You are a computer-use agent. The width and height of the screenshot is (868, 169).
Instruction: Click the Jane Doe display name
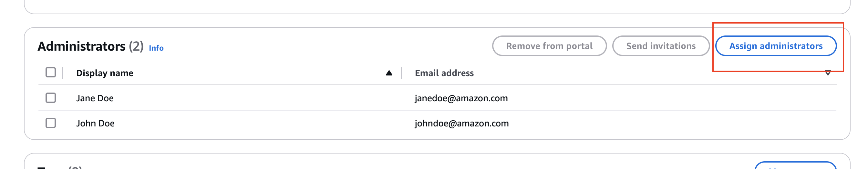tap(95, 98)
